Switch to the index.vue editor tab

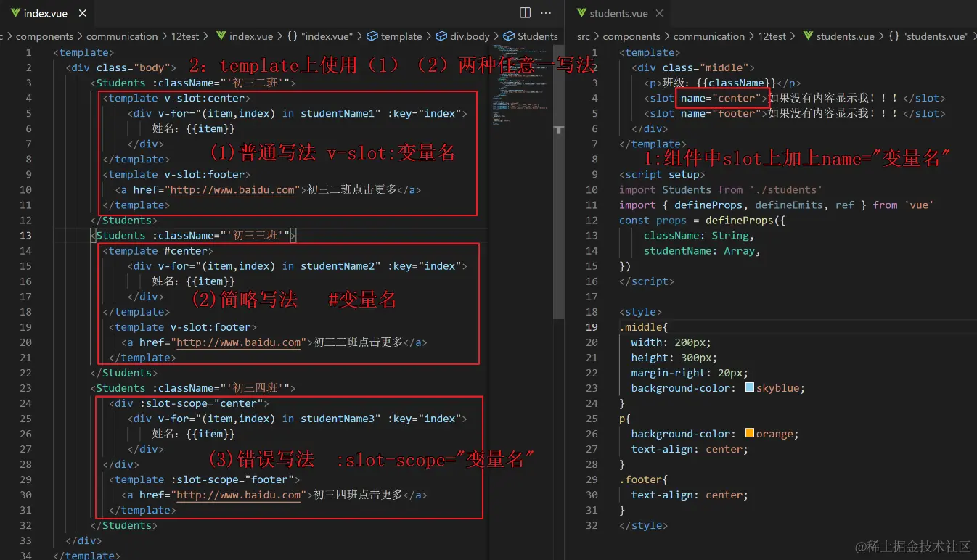(x=46, y=13)
